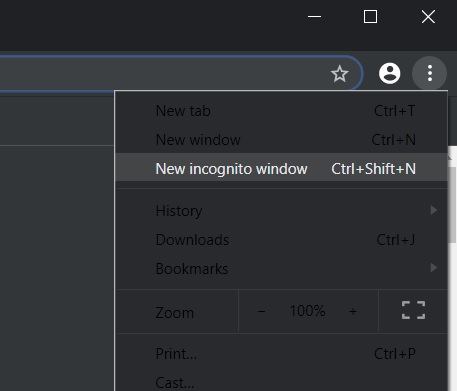
Task: Open a New tab from the menu
Action: point(281,111)
